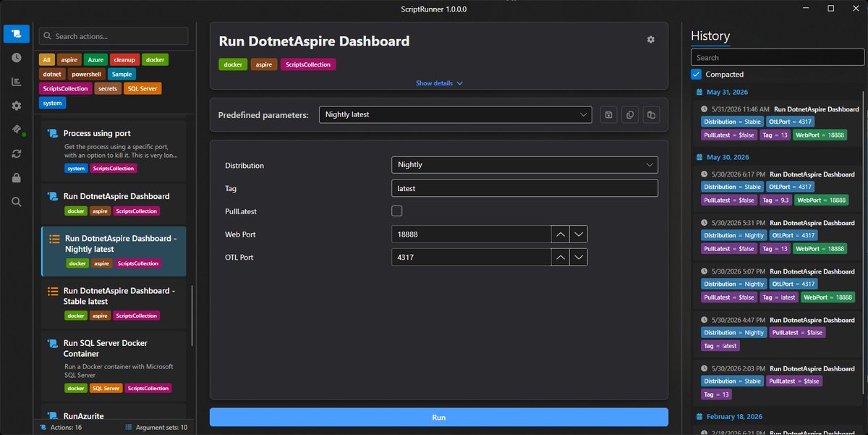868x435 pixels.
Task: Filter actions by the Azure tag
Action: tap(95, 60)
